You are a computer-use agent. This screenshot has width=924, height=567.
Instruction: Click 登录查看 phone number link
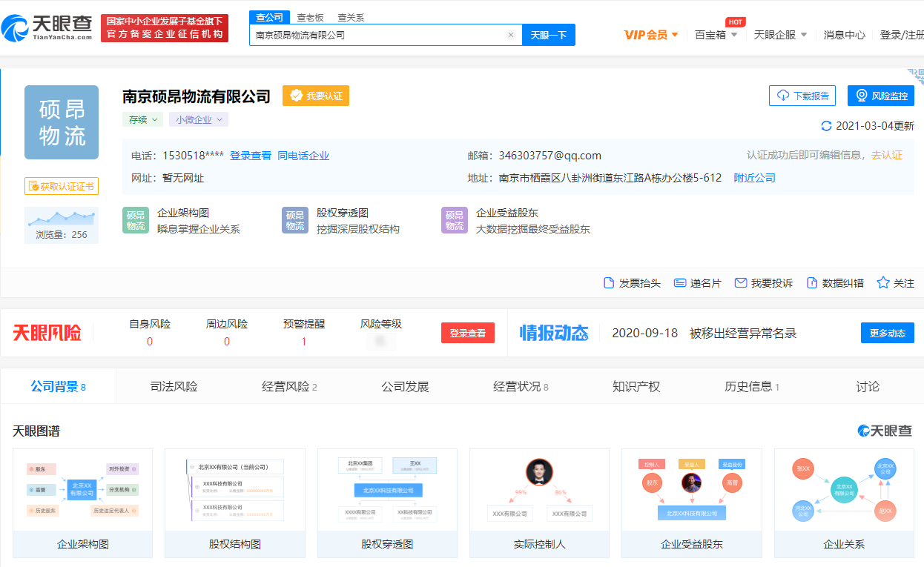click(251, 156)
